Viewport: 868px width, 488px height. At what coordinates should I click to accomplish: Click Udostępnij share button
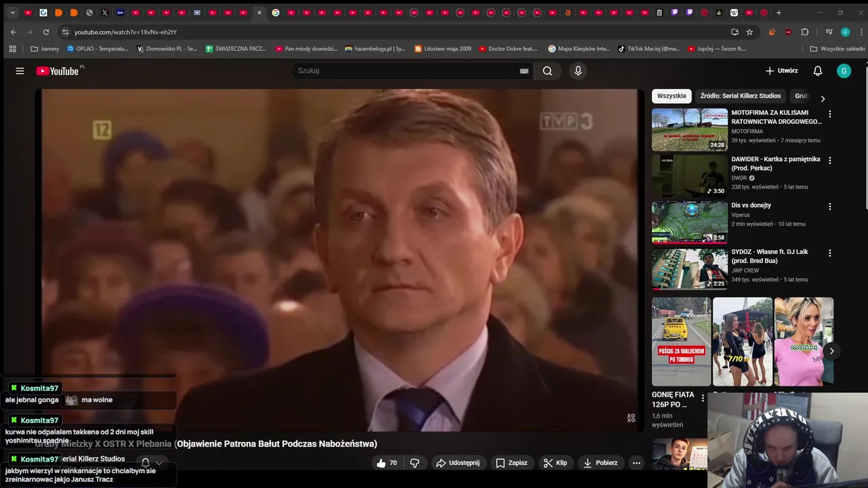458,463
